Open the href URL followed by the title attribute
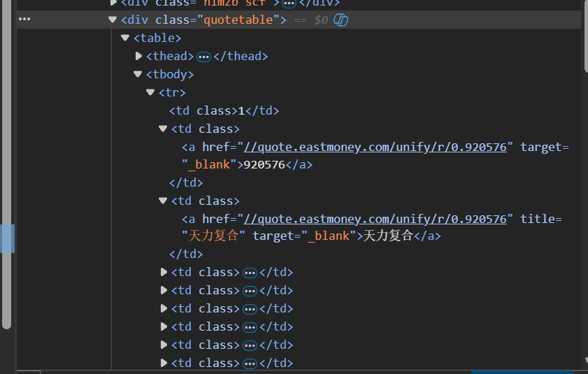 (375, 219)
